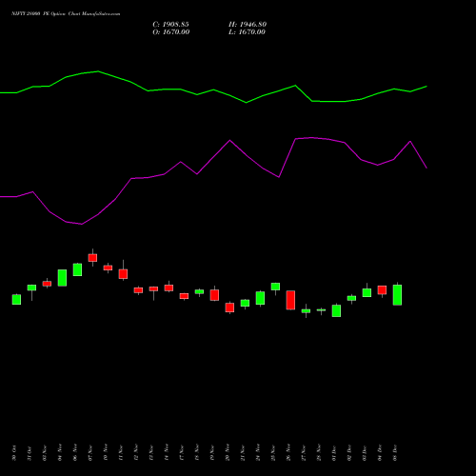Select the green candle for 30 Oct
Image resolution: width=476 pixels, height=476 pixels.
16,299
